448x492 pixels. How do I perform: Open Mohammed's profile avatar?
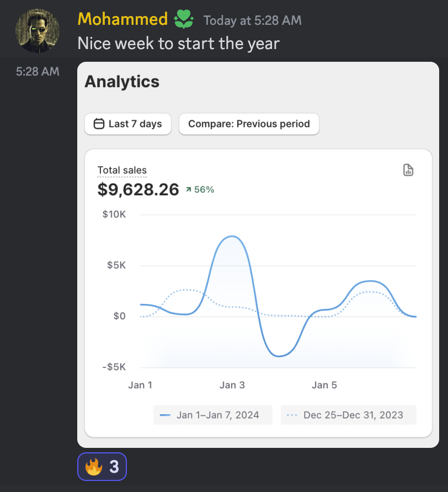[x=38, y=31]
